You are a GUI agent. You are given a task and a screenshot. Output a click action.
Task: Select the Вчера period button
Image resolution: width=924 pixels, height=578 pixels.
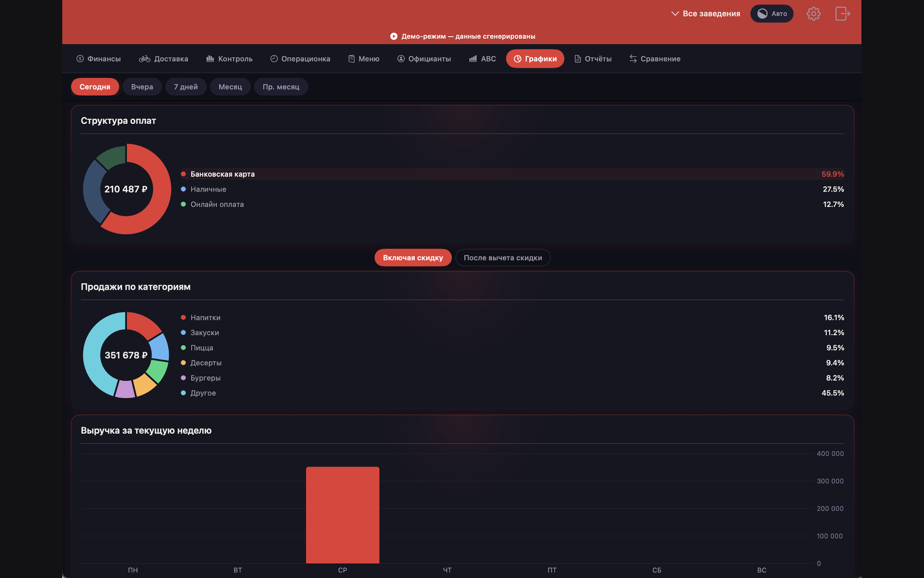(x=142, y=87)
